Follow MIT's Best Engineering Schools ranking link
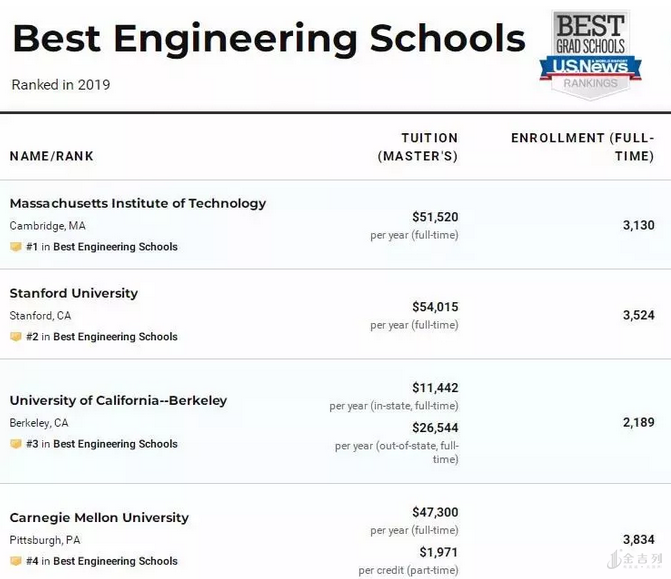This screenshot has height=579, width=671. [115, 247]
